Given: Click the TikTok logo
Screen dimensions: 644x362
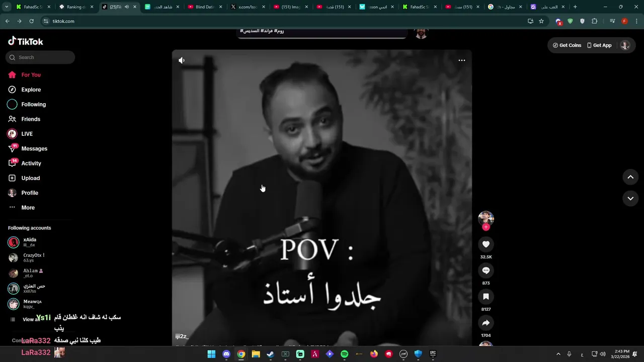Looking at the screenshot, I should [x=26, y=41].
